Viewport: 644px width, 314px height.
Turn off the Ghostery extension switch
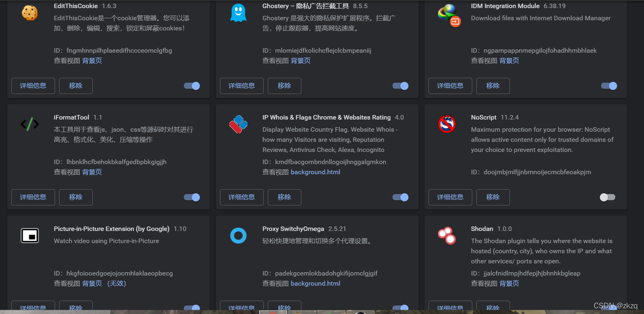[401, 86]
